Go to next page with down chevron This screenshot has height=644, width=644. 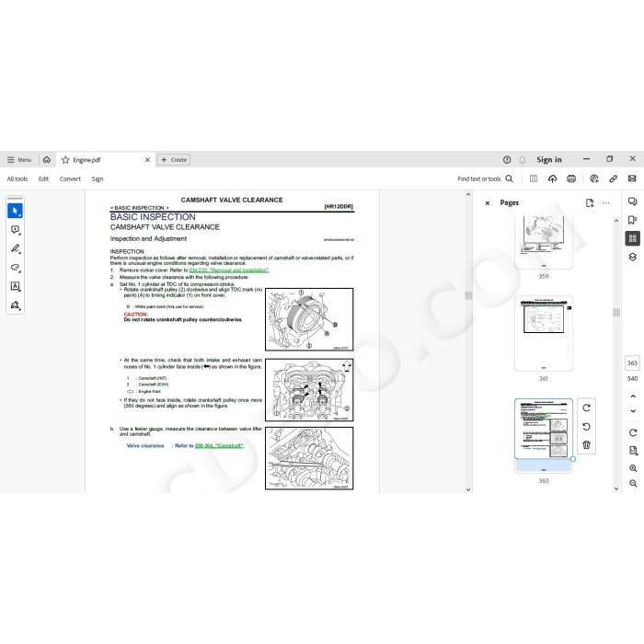pyautogui.click(x=633, y=410)
